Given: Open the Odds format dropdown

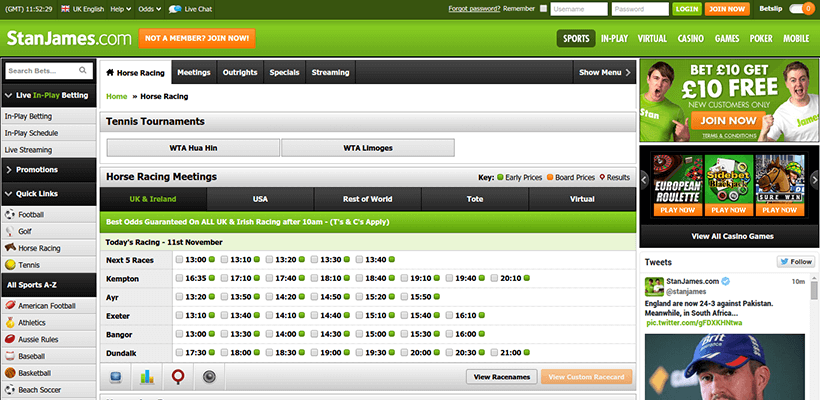Looking at the screenshot, I should [x=150, y=9].
